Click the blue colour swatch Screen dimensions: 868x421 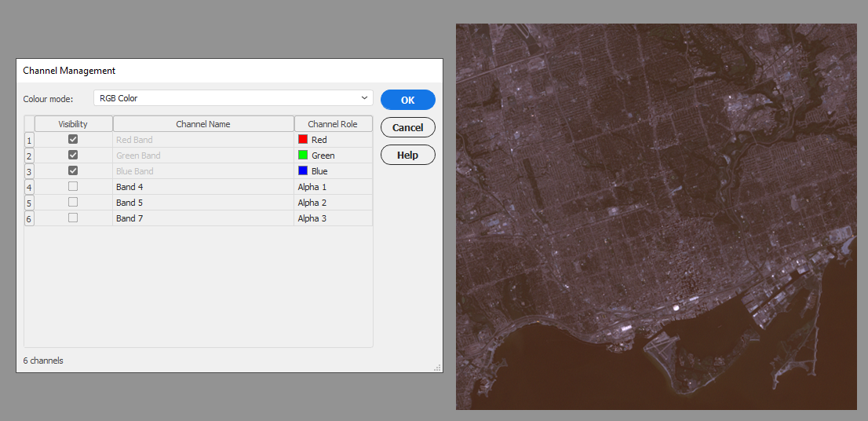tap(303, 170)
